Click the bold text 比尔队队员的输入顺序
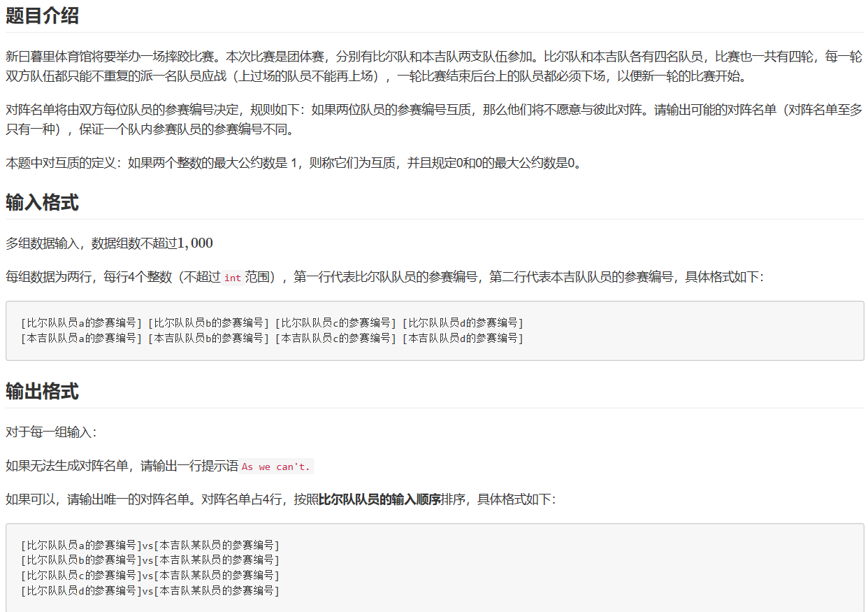The image size is (868, 612). [379, 500]
